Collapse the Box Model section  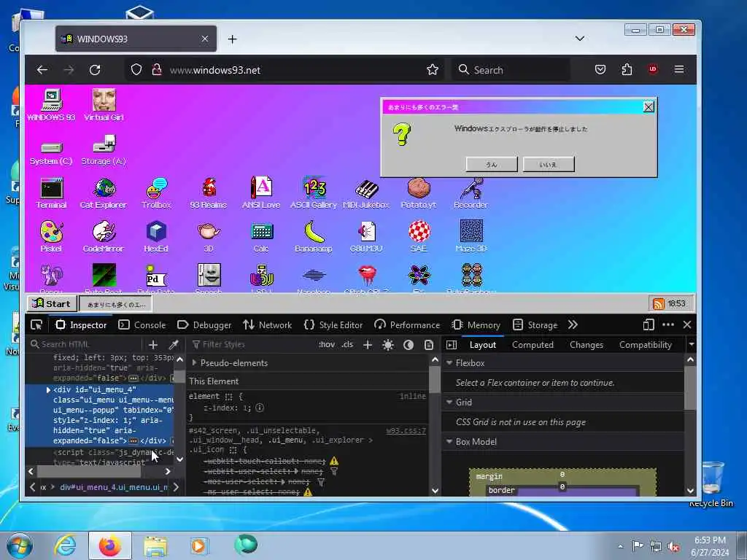(449, 442)
